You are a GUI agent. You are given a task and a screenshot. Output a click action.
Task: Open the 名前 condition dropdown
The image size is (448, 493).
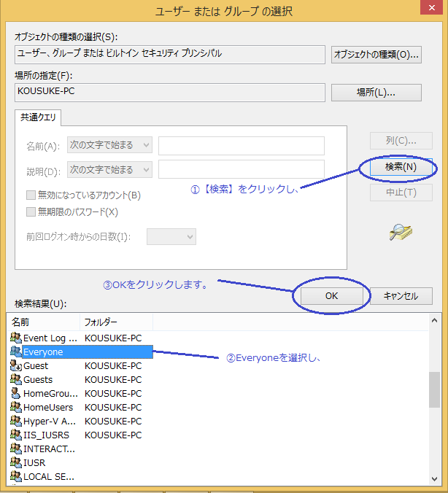(109, 145)
